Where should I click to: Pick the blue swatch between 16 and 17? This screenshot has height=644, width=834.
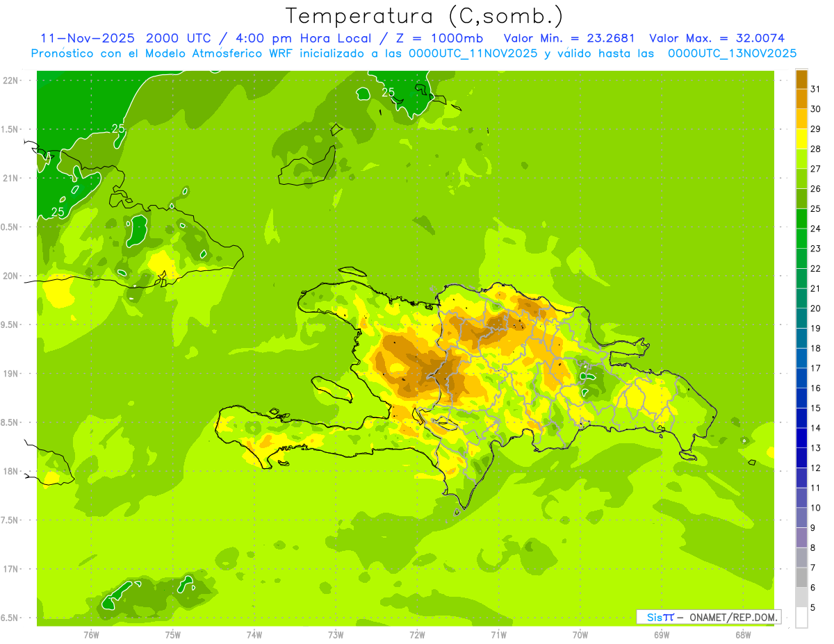click(801, 379)
